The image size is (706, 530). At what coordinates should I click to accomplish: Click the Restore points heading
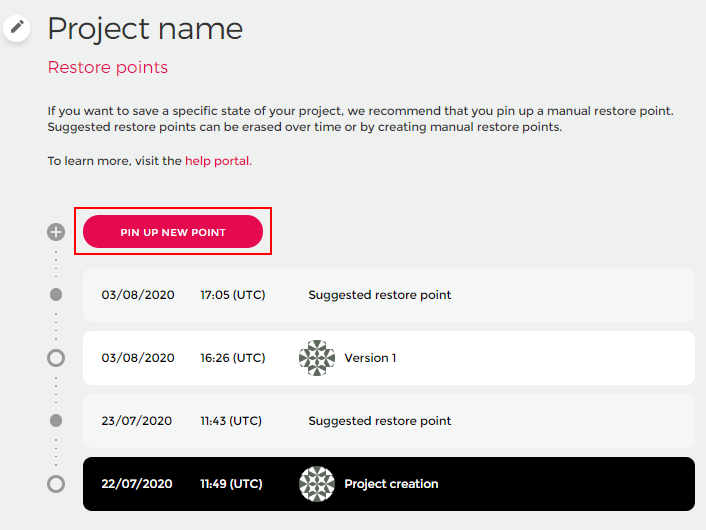(108, 68)
